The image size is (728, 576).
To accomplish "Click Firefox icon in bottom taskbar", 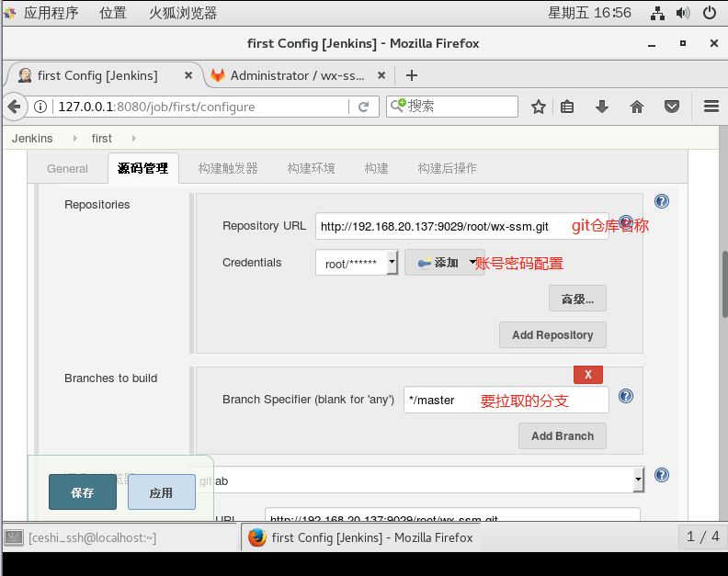I will tap(257, 537).
